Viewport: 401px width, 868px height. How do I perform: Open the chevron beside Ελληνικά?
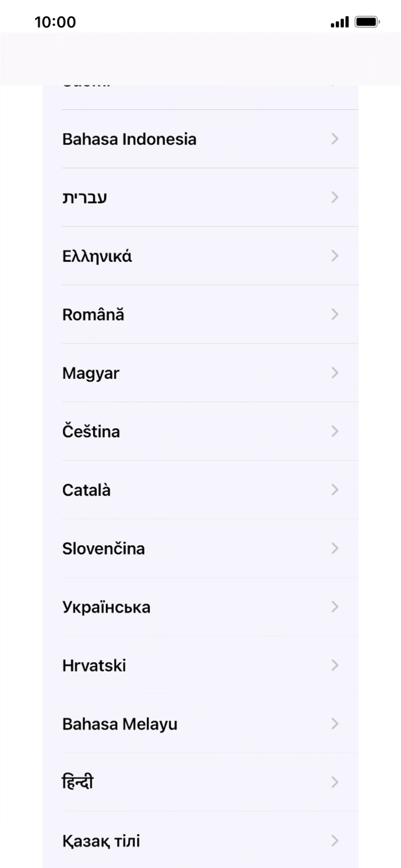[x=335, y=255]
